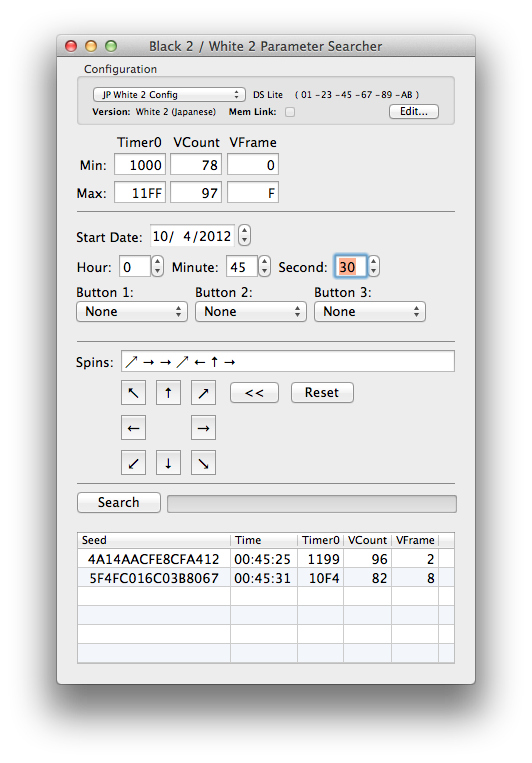Add a down spin arrow
Viewport: 532px width, 763px height.
point(168,463)
